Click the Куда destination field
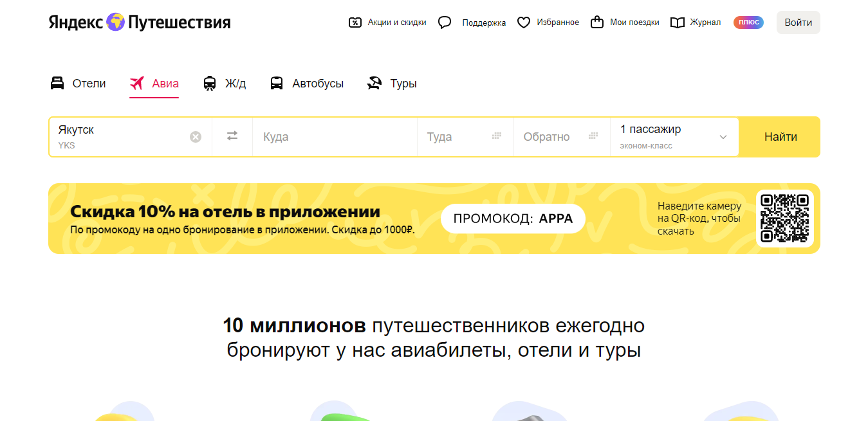This screenshot has height=421, width=868. click(x=335, y=137)
